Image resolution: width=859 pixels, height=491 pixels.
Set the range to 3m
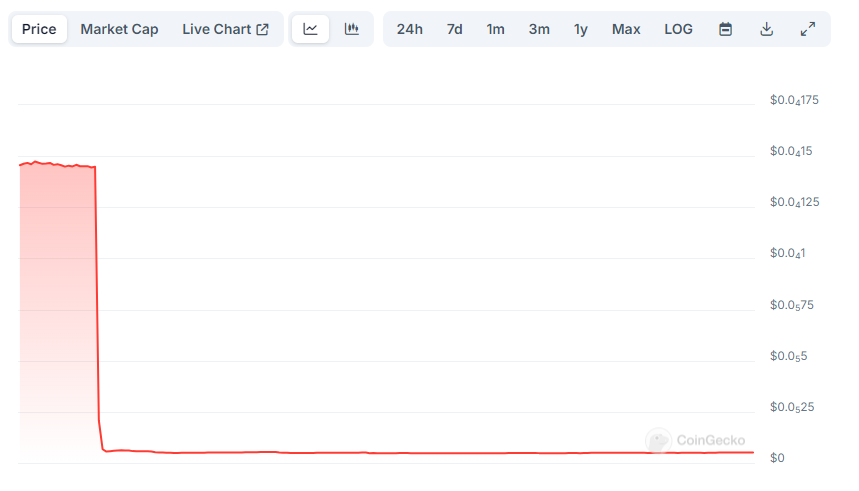[x=539, y=29]
